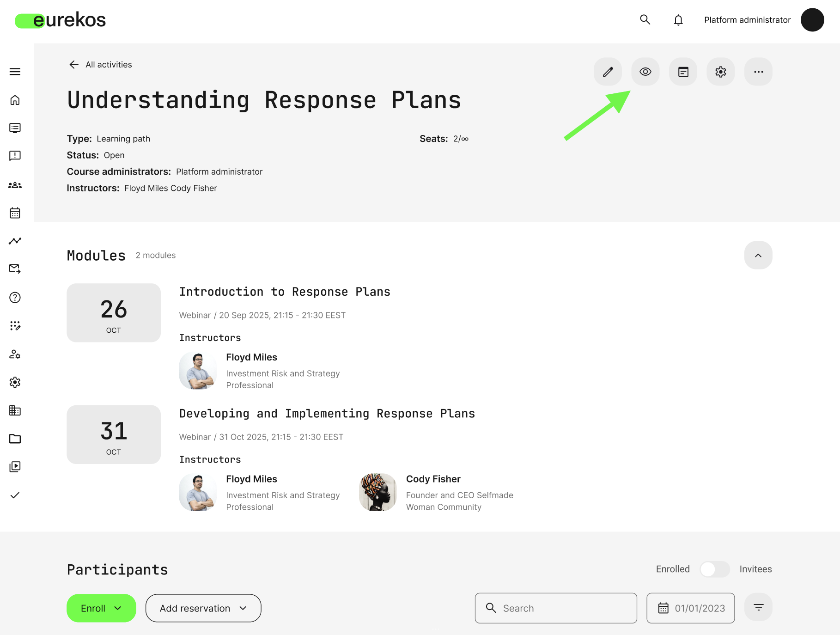Click the home icon in sidebar
The width and height of the screenshot is (840, 635).
point(15,100)
